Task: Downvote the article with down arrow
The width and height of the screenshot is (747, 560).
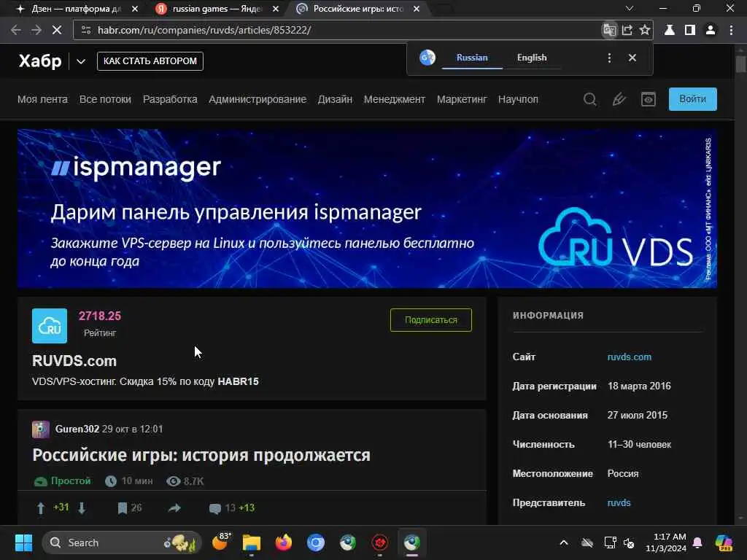Action: point(82,508)
